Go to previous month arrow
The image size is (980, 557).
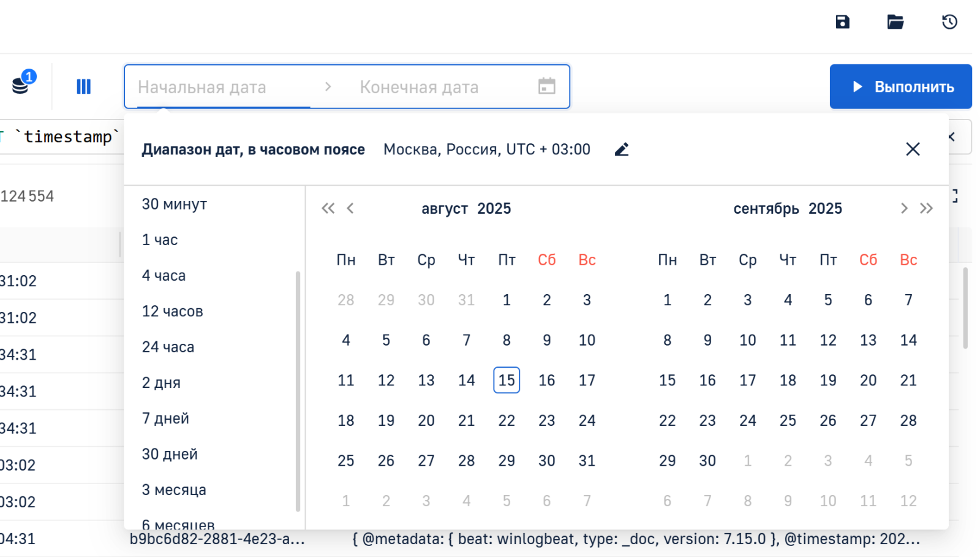(350, 208)
